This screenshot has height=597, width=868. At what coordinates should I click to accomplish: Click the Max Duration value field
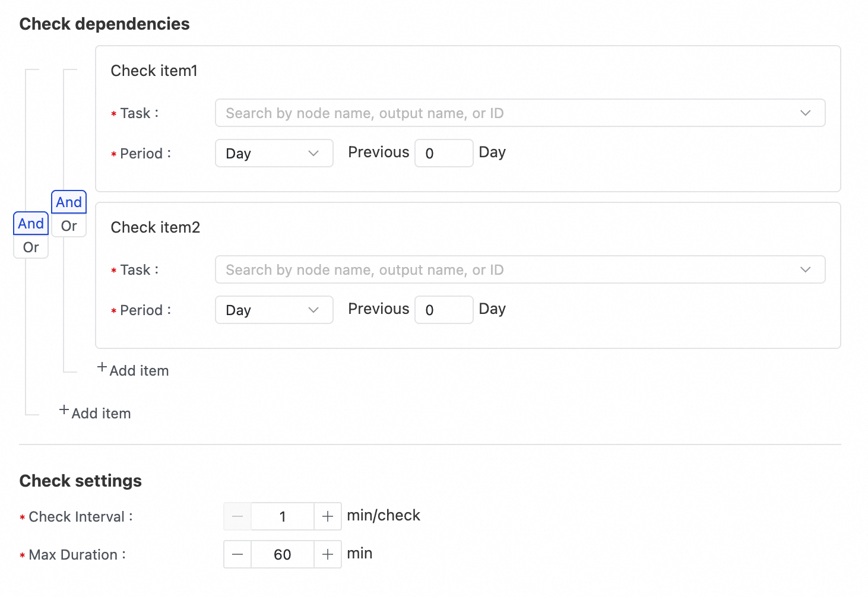tap(283, 555)
